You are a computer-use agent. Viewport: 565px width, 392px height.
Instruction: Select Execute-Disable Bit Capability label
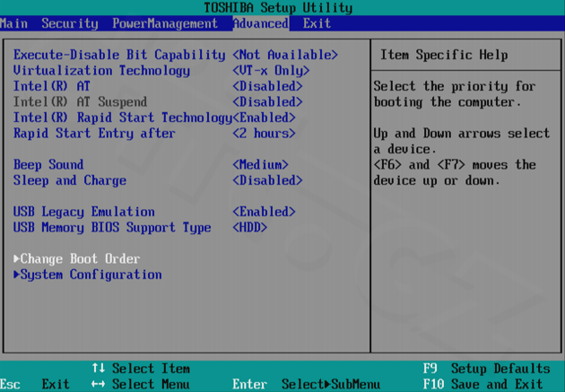point(119,55)
